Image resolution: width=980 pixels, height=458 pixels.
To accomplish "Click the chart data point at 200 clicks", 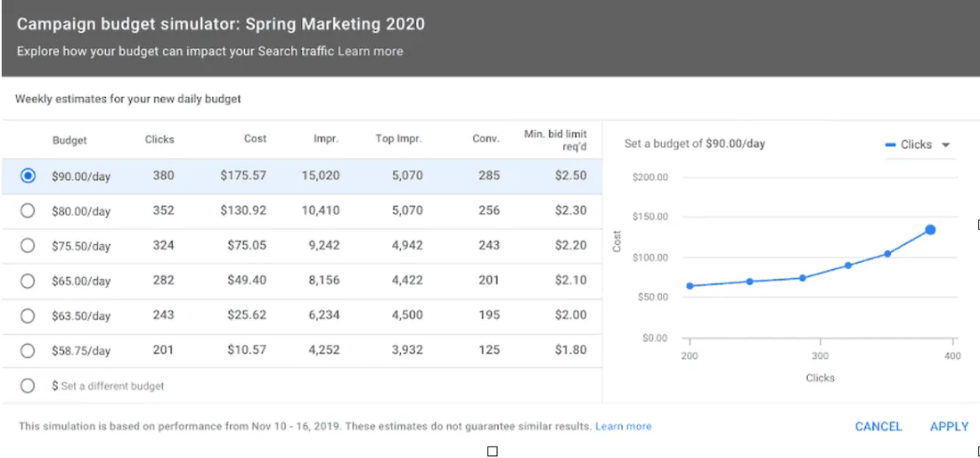I will click(x=690, y=286).
